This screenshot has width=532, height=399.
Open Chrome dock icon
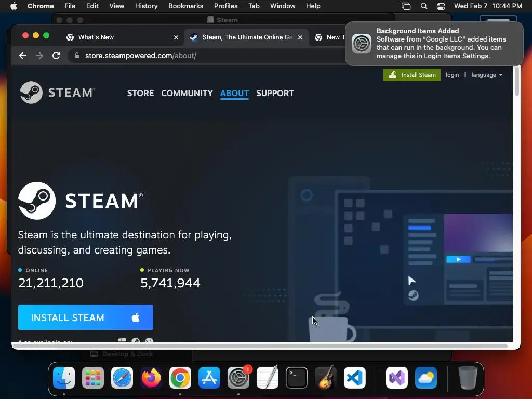180,378
